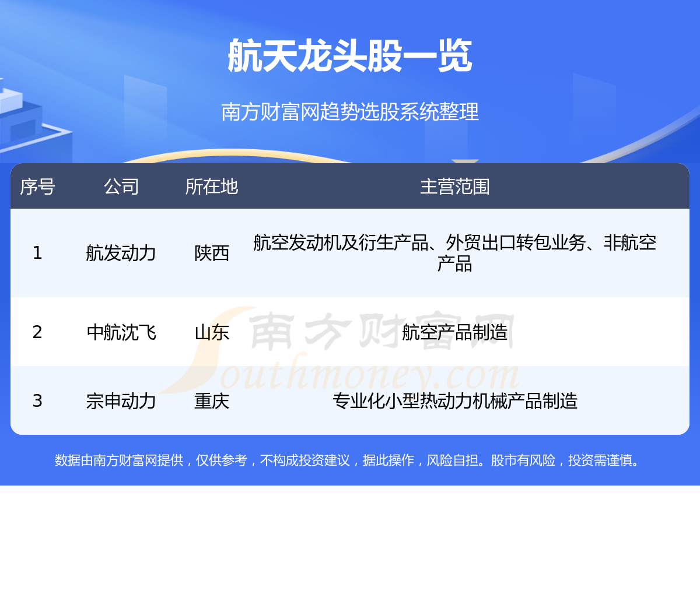This screenshot has width=700, height=612.
Task: Select company name 中航沈飞
Action: (121, 332)
